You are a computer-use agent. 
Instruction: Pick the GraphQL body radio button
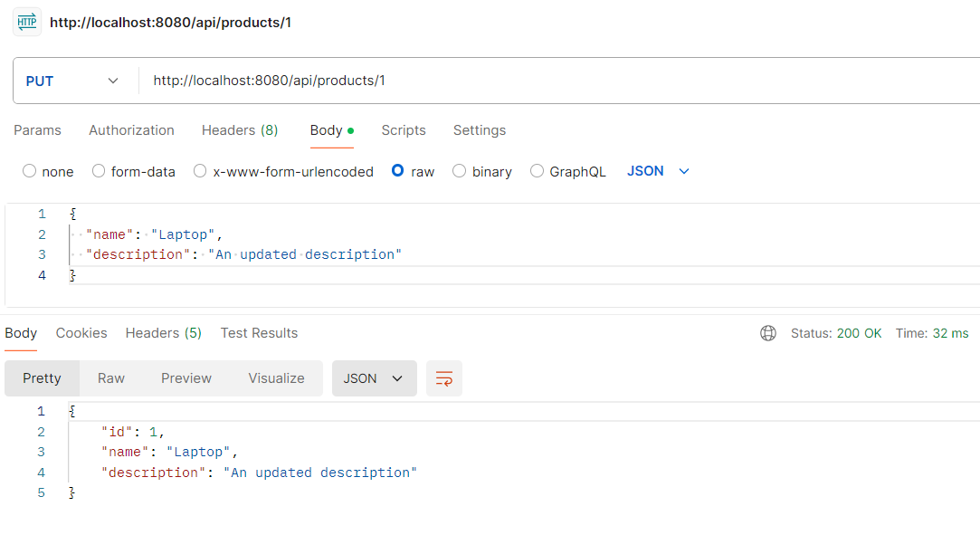tap(538, 171)
